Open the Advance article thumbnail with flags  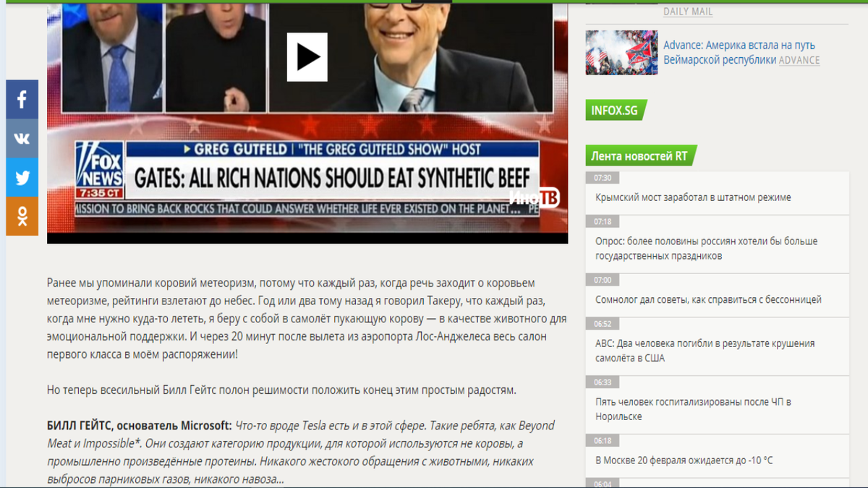click(621, 52)
